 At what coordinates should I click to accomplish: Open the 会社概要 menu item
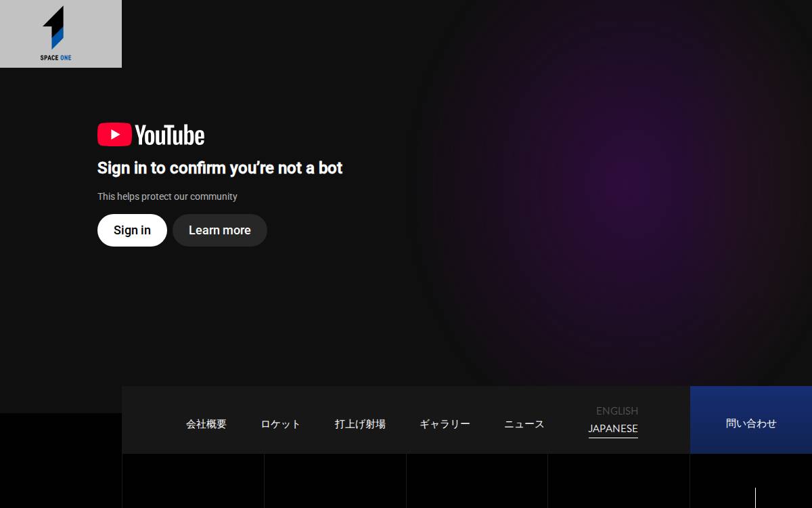point(206,424)
